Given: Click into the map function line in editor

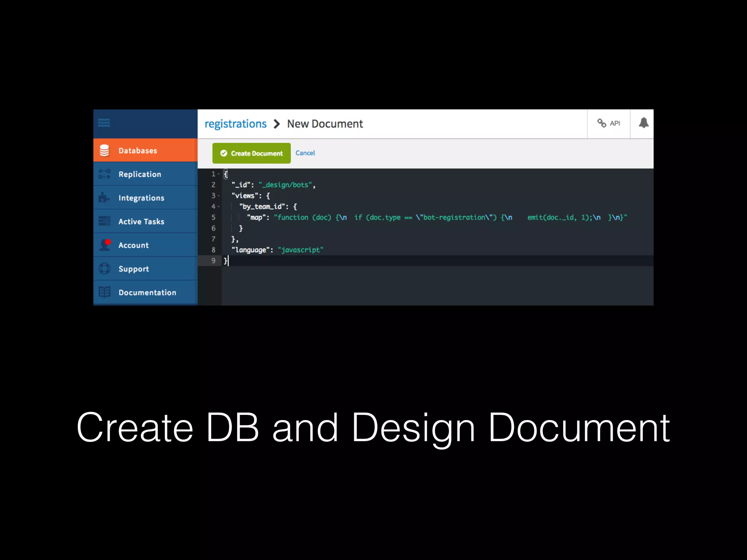Looking at the screenshot, I should (401, 218).
